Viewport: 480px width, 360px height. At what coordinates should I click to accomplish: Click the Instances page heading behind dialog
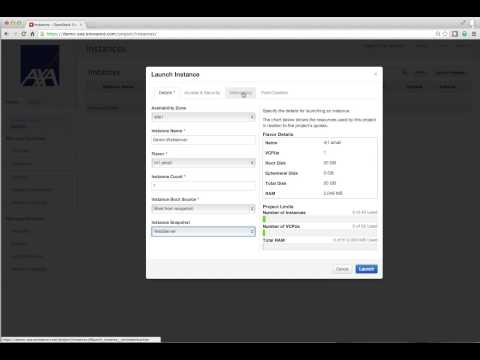pyautogui.click(x=106, y=49)
